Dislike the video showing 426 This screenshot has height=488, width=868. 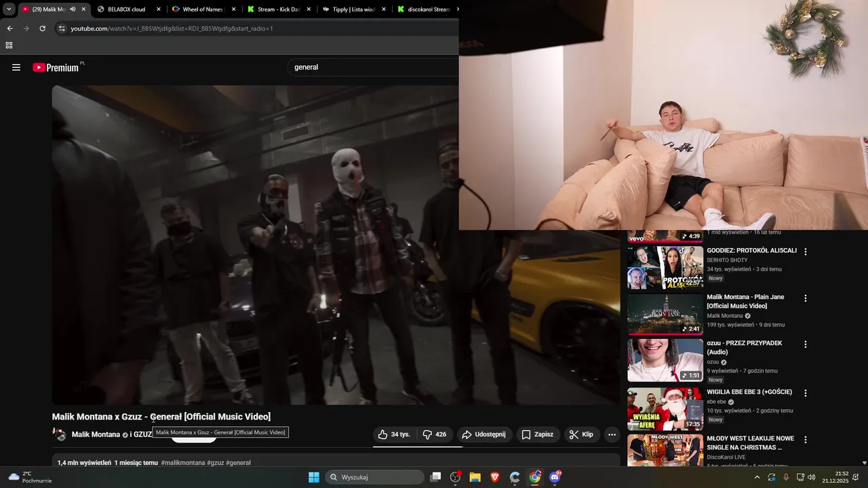(x=434, y=434)
